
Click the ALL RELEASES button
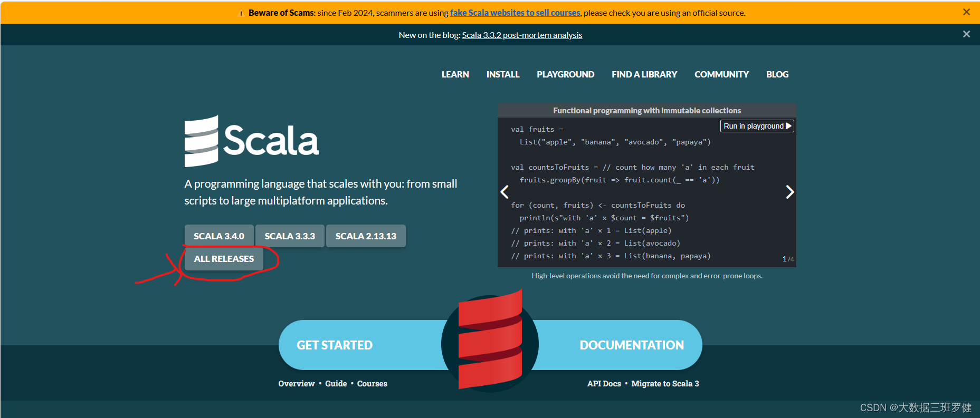click(224, 259)
